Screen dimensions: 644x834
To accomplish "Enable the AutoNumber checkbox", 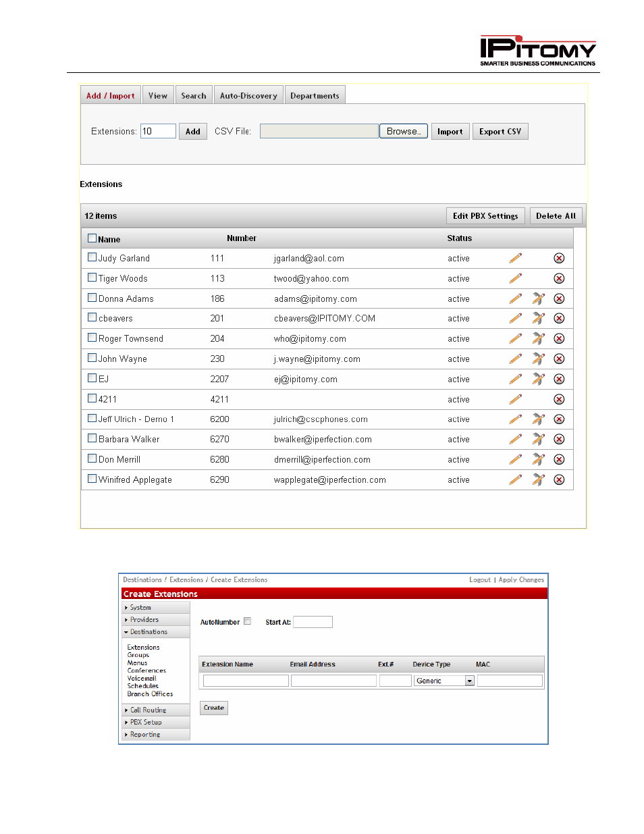I will pos(248,621).
